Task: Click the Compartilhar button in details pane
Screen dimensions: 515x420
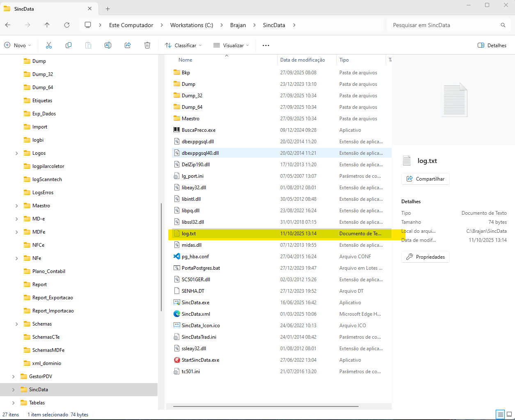Action: click(426, 179)
